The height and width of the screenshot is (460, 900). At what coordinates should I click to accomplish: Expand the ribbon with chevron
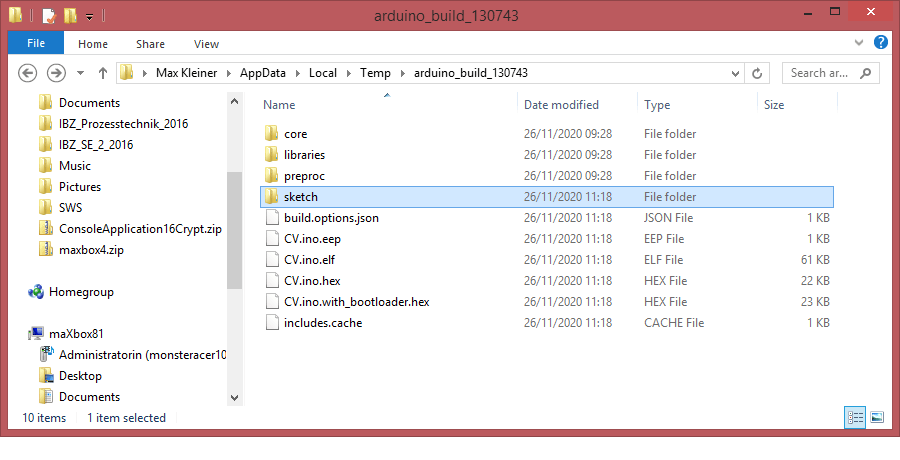click(861, 43)
